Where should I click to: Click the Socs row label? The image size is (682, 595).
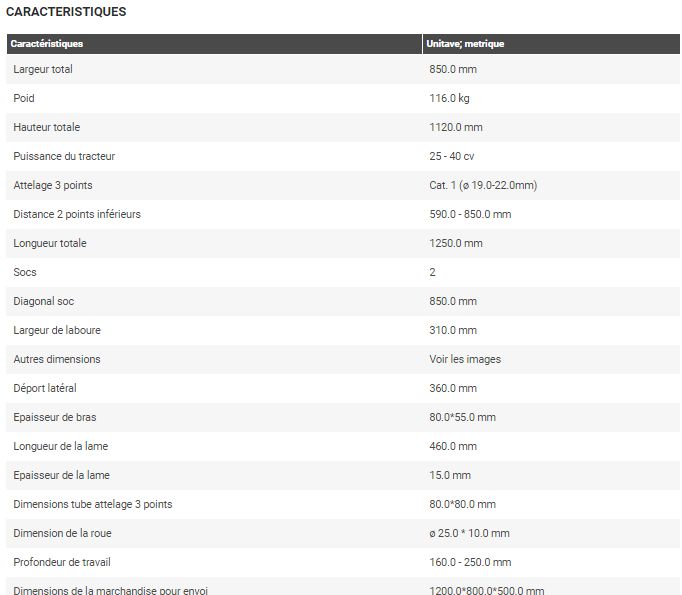(25, 272)
